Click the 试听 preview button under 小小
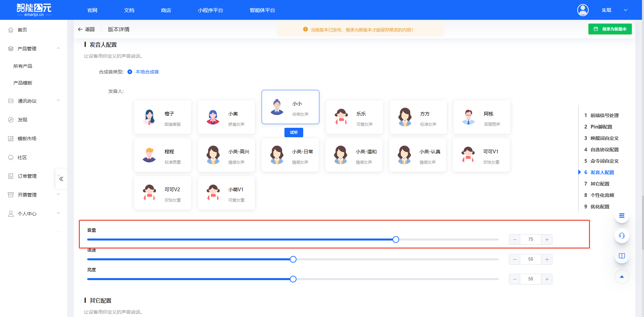The image size is (644, 317). coord(293,132)
